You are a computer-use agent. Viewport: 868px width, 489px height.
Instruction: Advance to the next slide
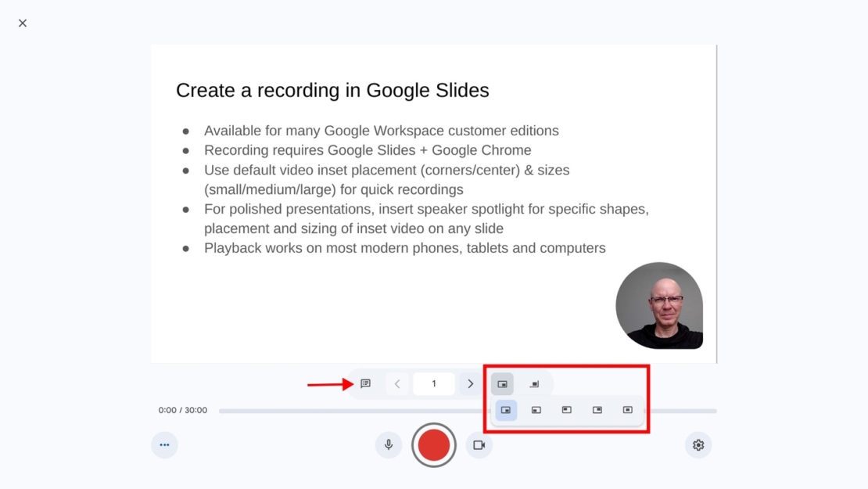tap(471, 383)
